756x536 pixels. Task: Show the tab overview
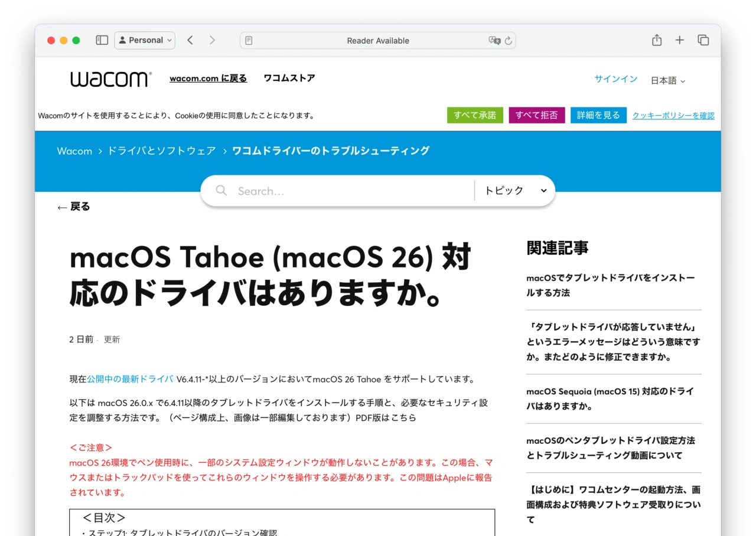click(703, 40)
